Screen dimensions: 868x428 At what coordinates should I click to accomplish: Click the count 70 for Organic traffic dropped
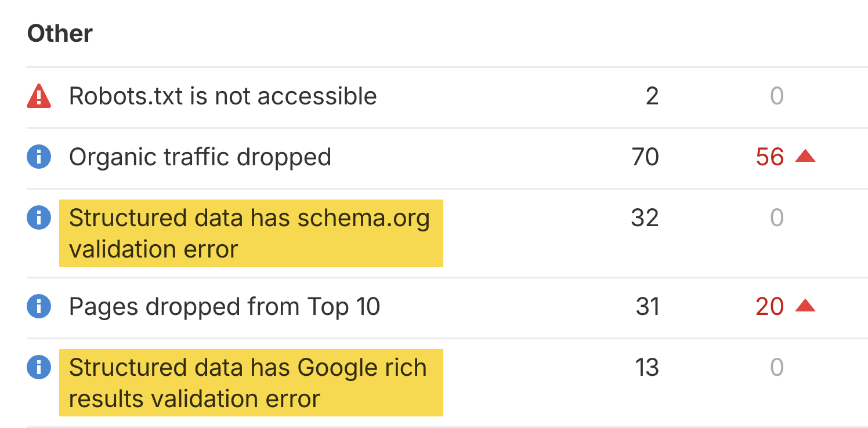[x=646, y=157]
